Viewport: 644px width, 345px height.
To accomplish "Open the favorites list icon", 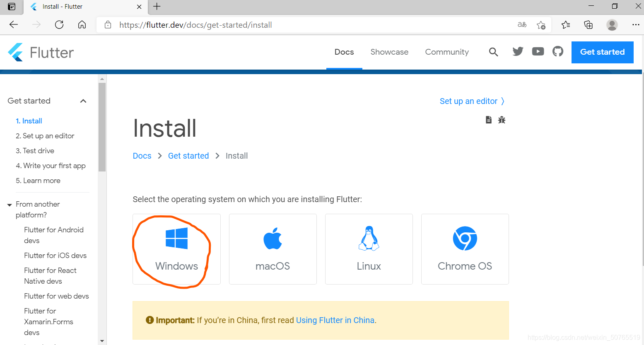I will click(x=566, y=25).
